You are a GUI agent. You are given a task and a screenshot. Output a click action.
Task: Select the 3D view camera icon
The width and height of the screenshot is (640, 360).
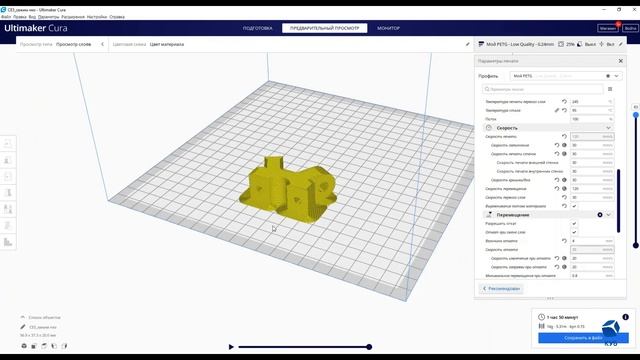click(x=24, y=346)
